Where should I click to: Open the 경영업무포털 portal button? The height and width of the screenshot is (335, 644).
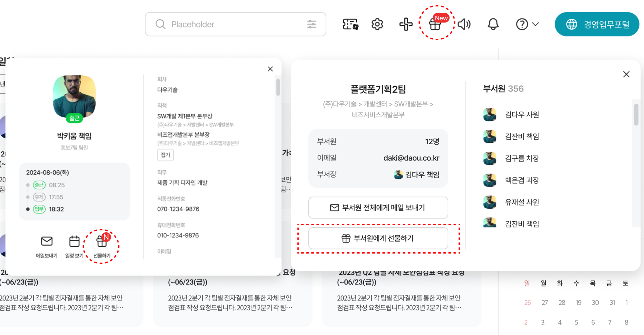(x=597, y=24)
